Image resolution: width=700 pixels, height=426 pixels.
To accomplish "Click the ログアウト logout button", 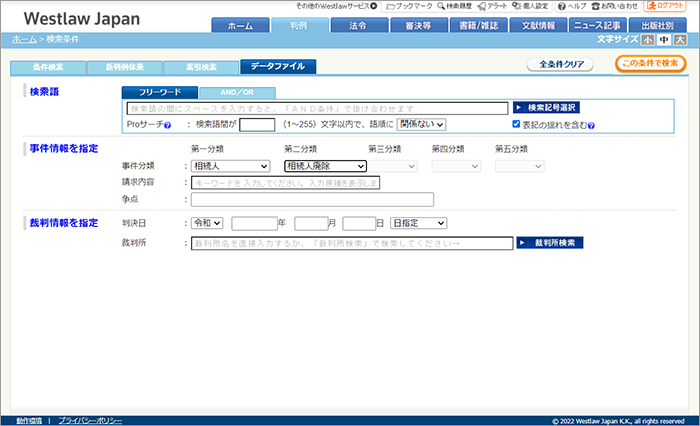I will (x=665, y=6).
